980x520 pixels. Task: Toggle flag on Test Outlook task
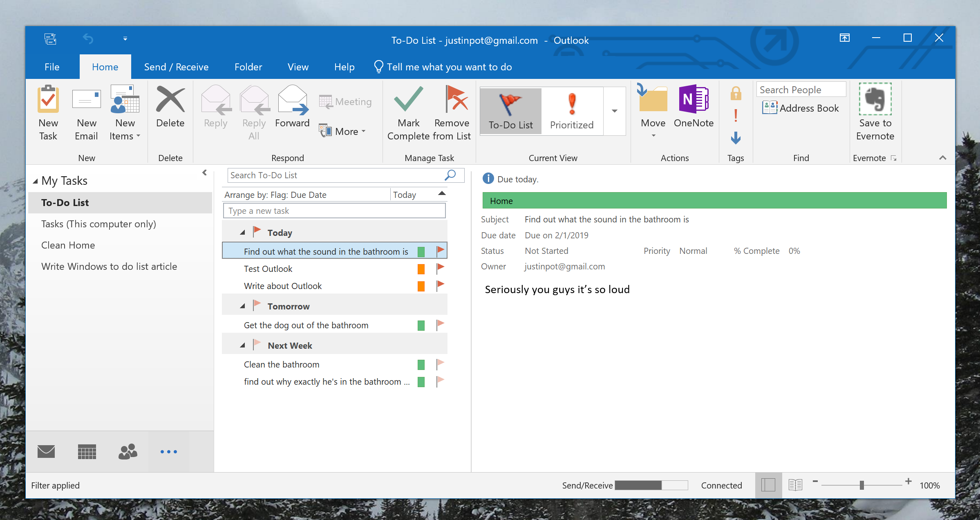(x=440, y=269)
